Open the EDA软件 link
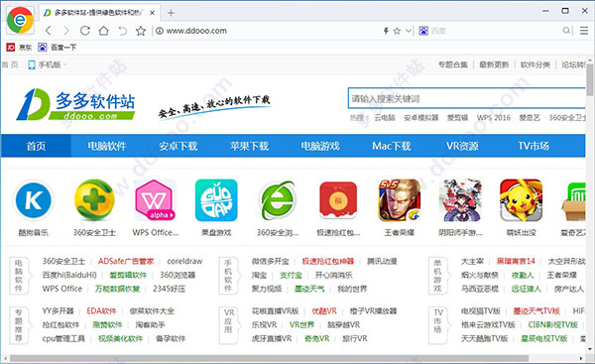Image resolution: width=595 pixels, height=364 pixels. tap(101, 310)
